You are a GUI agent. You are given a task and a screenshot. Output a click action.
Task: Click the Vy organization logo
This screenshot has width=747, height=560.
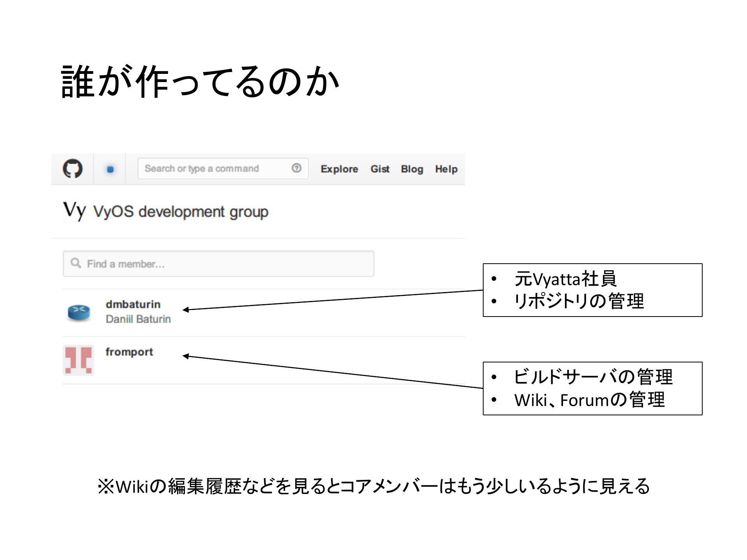(74, 211)
